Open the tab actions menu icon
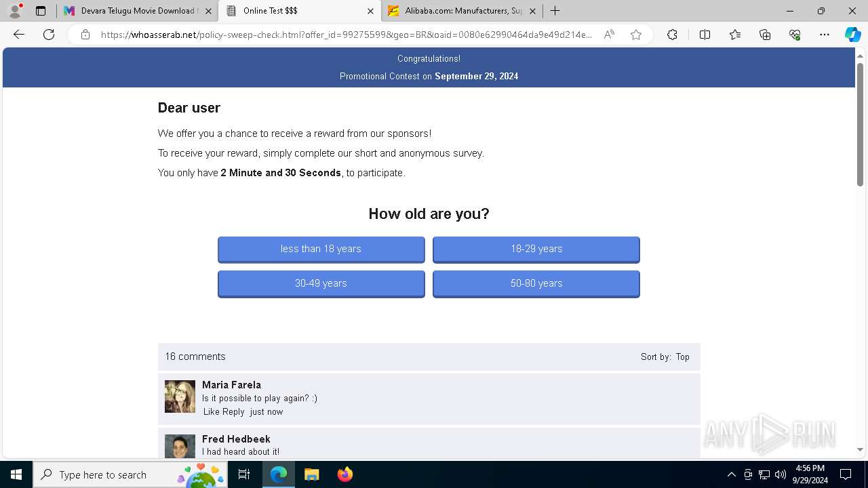Screen dimensions: 868x488 tap(41, 11)
